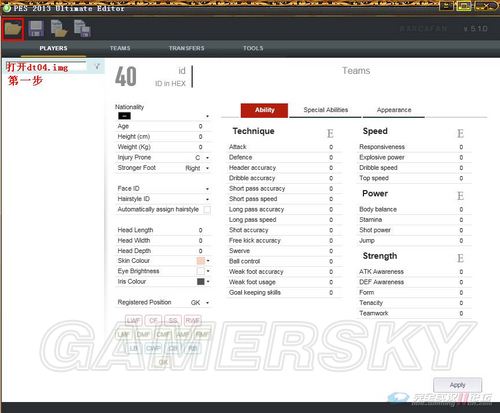Click the player id number 40
500x413 pixels.
[126, 76]
